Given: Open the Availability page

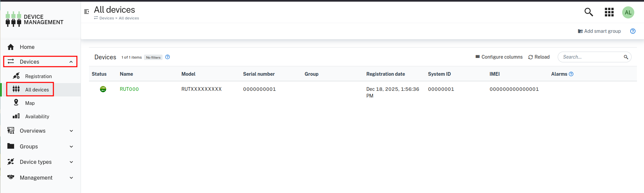Looking at the screenshot, I should 37,117.
